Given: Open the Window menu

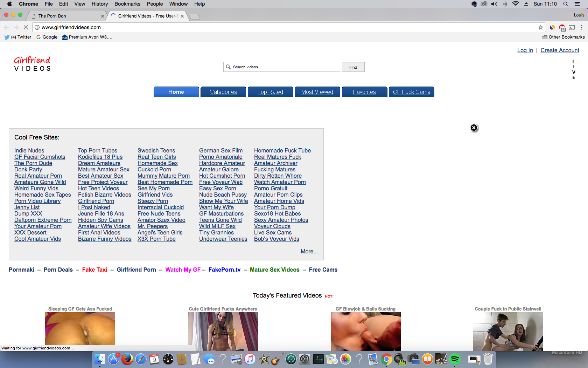Looking at the screenshot, I should tap(178, 4).
